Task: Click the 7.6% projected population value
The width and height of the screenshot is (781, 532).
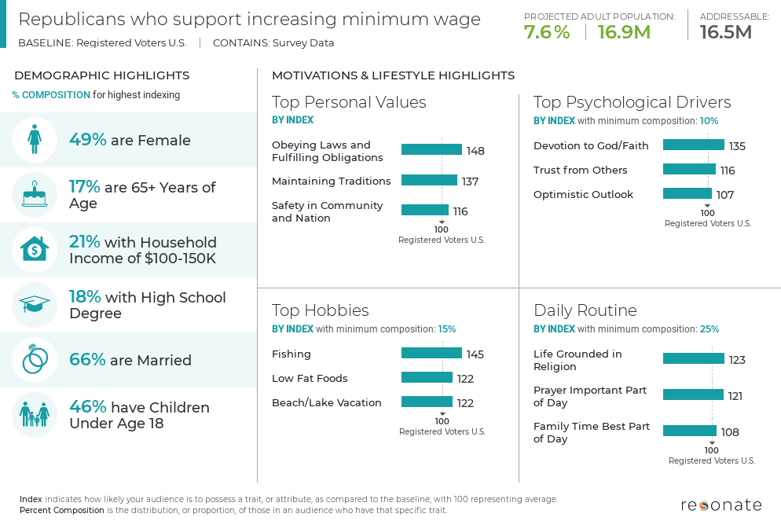Action: [x=547, y=32]
